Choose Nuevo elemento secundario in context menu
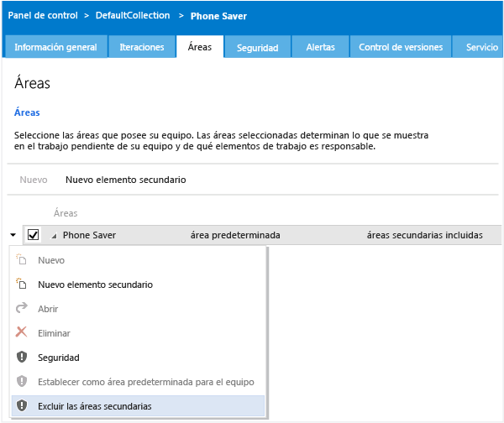The height and width of the screenshot is (423, 504). click(95, 285)
